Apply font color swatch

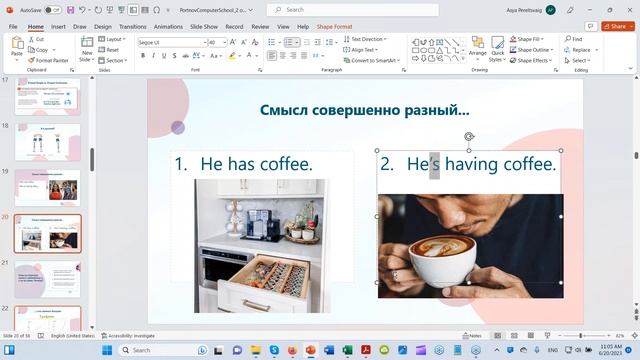249,56
